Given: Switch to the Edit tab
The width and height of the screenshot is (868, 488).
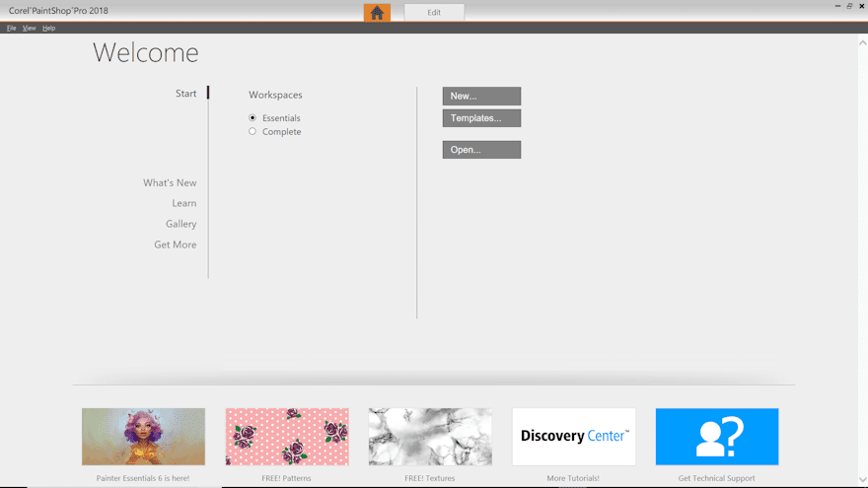Looking at the screenshot, I should pyautogui.click(x=434, y=13).
